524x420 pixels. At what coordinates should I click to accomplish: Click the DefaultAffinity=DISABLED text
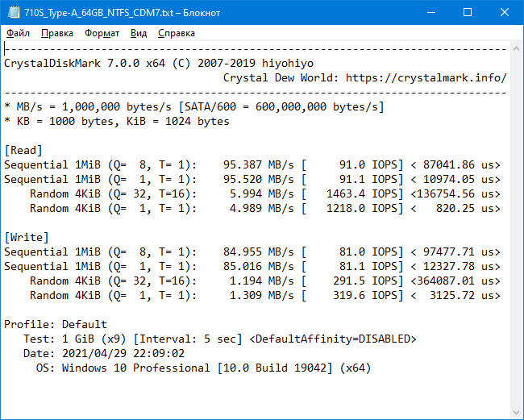coord(333,339)
